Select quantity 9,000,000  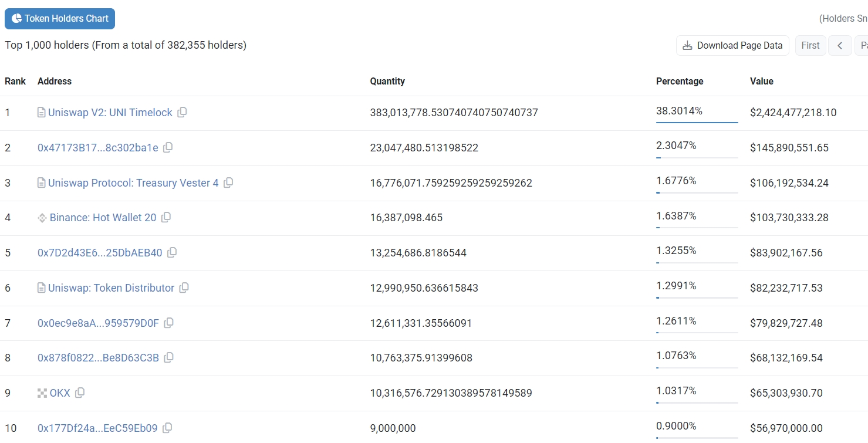[x=393, y=428]
